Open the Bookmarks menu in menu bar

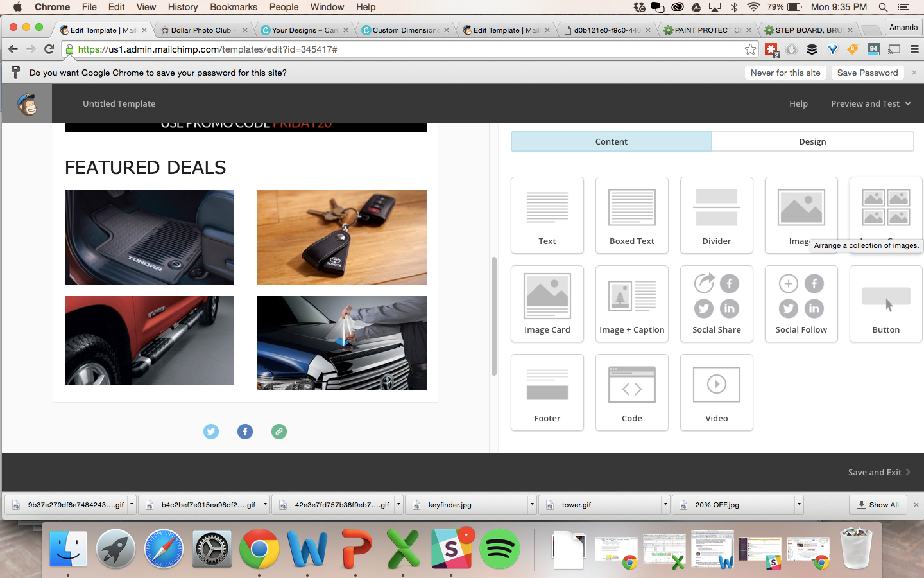click(x=234, y=7)
